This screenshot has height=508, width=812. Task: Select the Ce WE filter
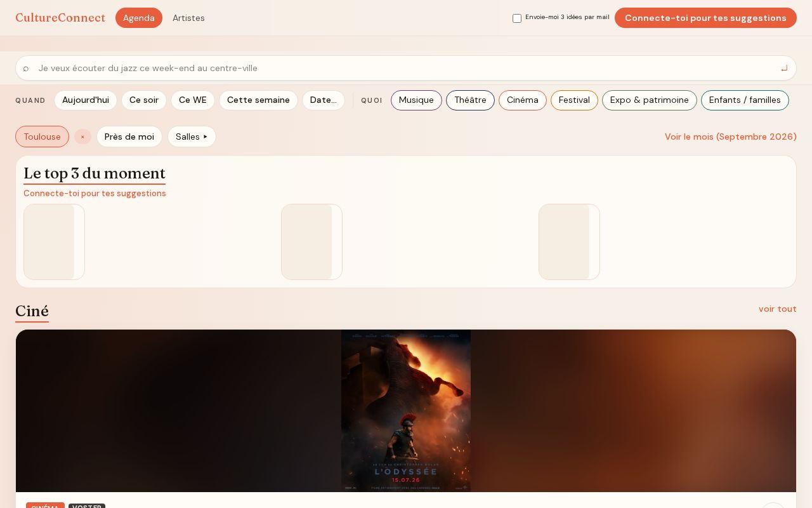click(x=193, y=100)
